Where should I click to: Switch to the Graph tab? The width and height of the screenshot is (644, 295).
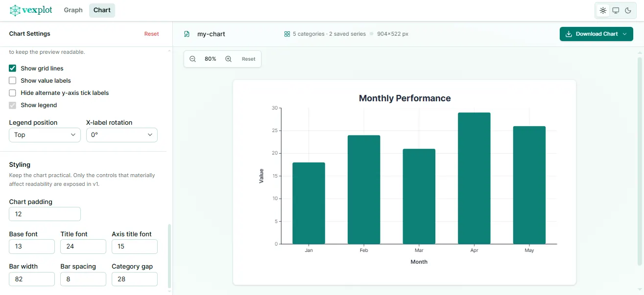(x=73, y=10)
